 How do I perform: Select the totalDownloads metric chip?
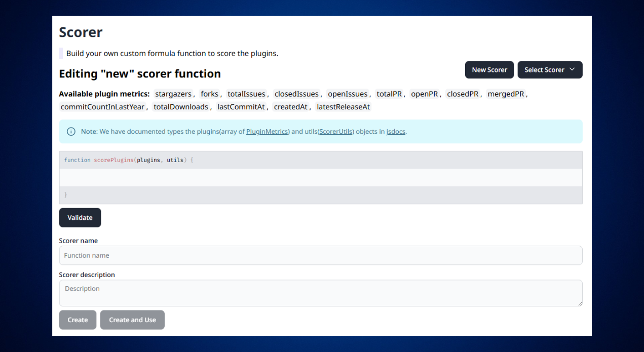(181, 106)
